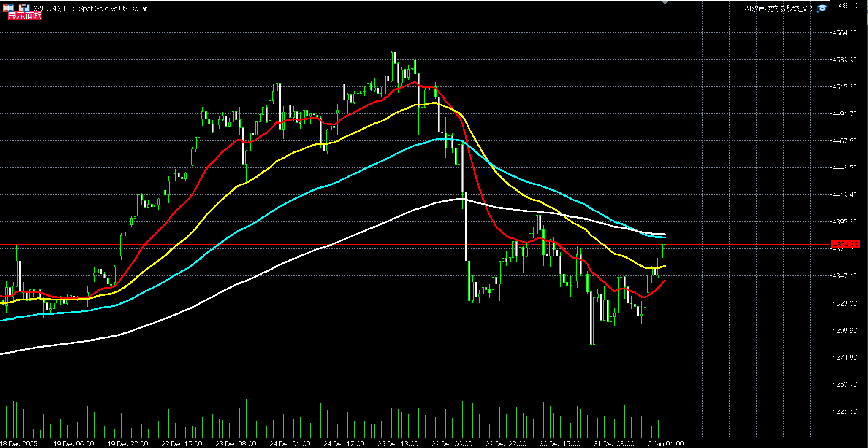Select the 22 Dec 15:00 time label

point(182,444)
